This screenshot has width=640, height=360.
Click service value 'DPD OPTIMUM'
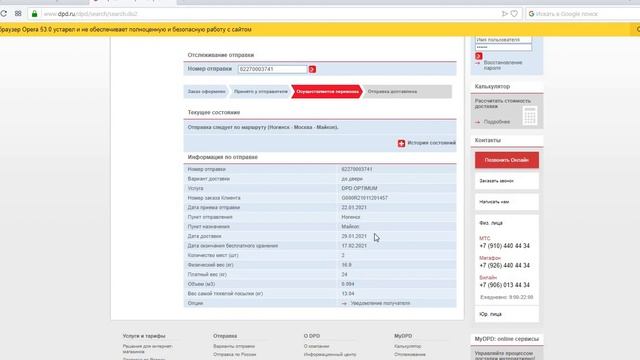359,189
